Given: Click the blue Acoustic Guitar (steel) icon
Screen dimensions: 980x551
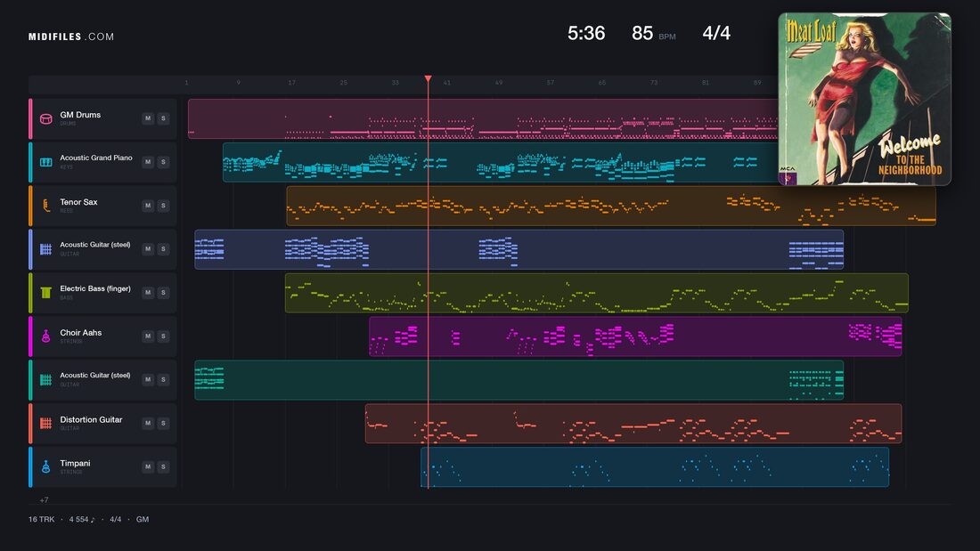Looking at the screenshot, I should pyautogui.click(x=45, y=249).
